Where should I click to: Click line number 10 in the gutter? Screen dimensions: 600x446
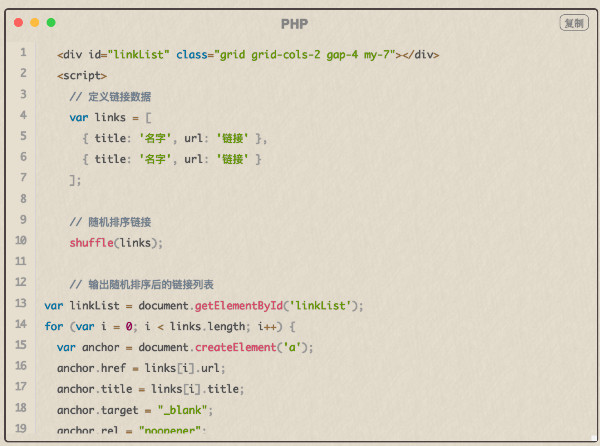[x=21, y=241]
